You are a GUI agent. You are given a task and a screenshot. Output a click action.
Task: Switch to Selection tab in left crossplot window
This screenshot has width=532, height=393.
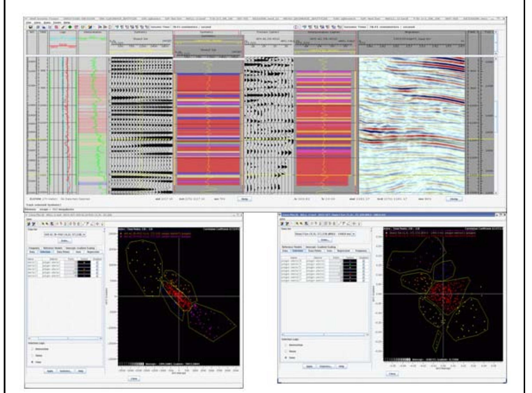[45, 252]
